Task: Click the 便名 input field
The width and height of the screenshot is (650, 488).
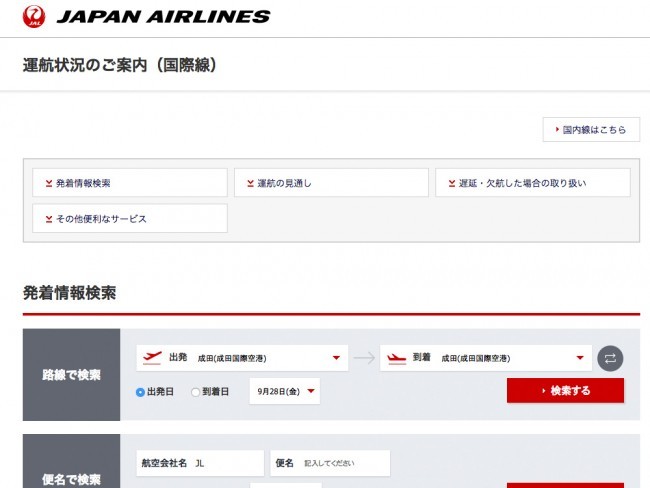Action: pos(330,463)
